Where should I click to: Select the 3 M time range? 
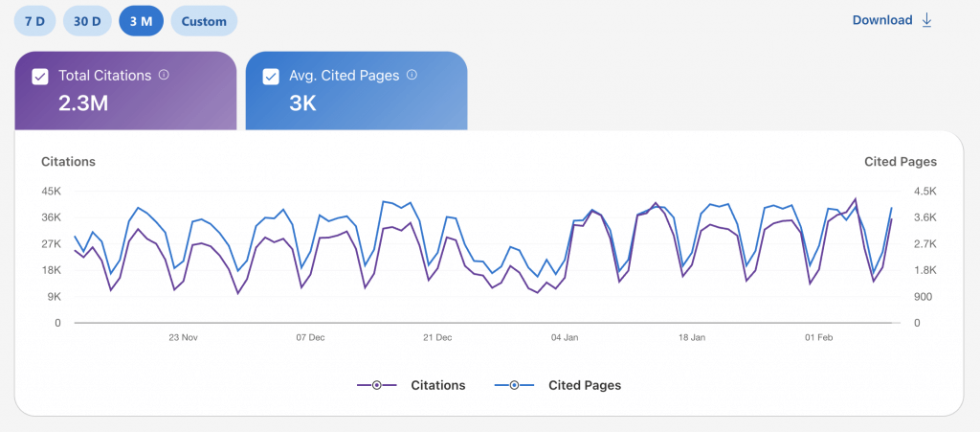141,21
